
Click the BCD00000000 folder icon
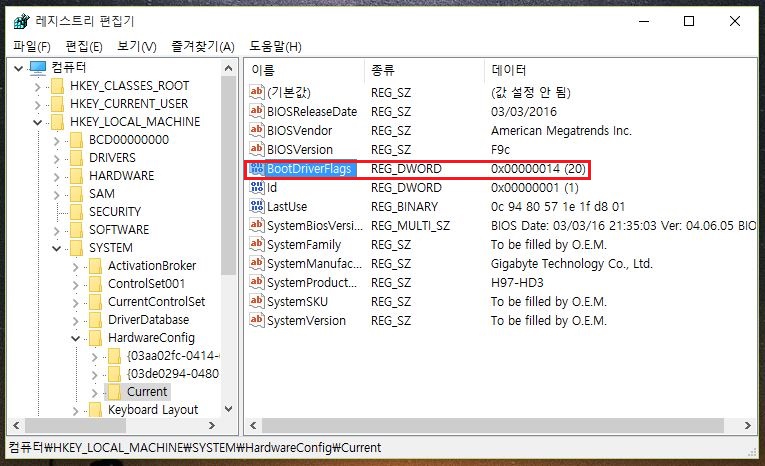click(77, 140)
